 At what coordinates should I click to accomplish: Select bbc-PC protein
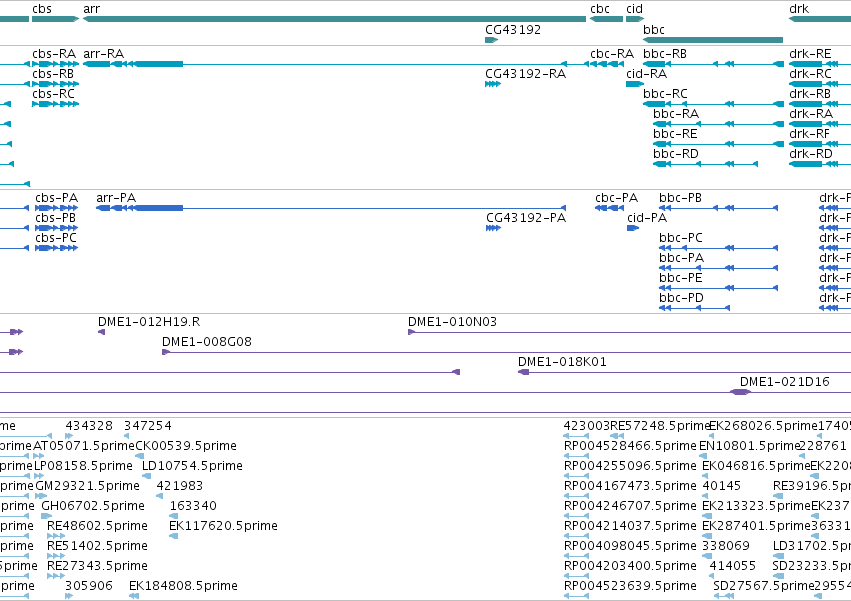[719, 248]
